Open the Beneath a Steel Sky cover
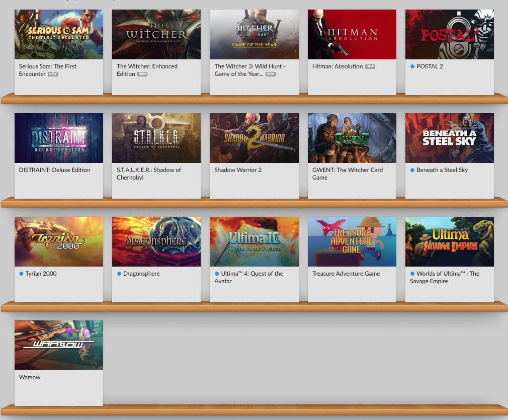 tap(450, 138)
